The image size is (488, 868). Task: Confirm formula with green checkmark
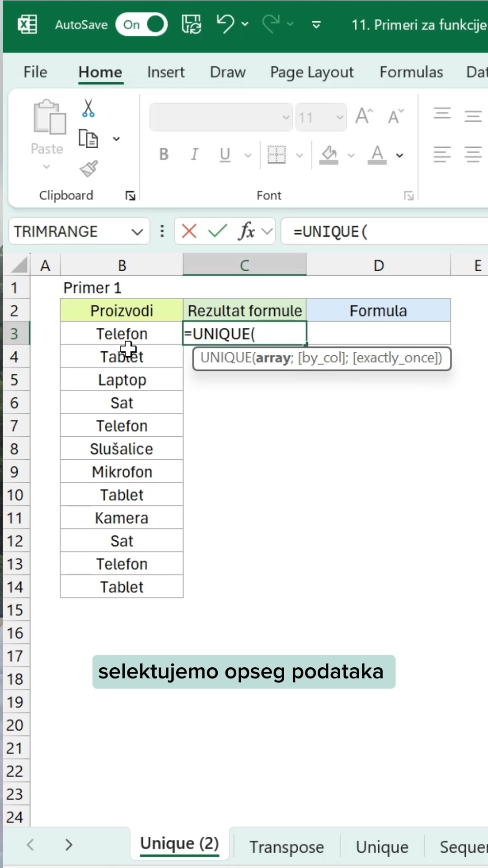coord(217,231)
